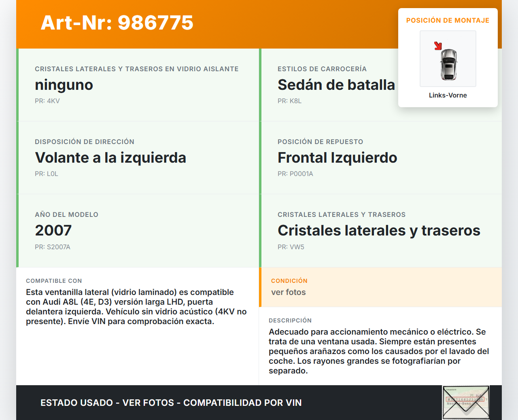Select the large 'Cristales laterales y traseros' value
The height and width of the screenshot is (420, 518).
click(x=379, y=231)
